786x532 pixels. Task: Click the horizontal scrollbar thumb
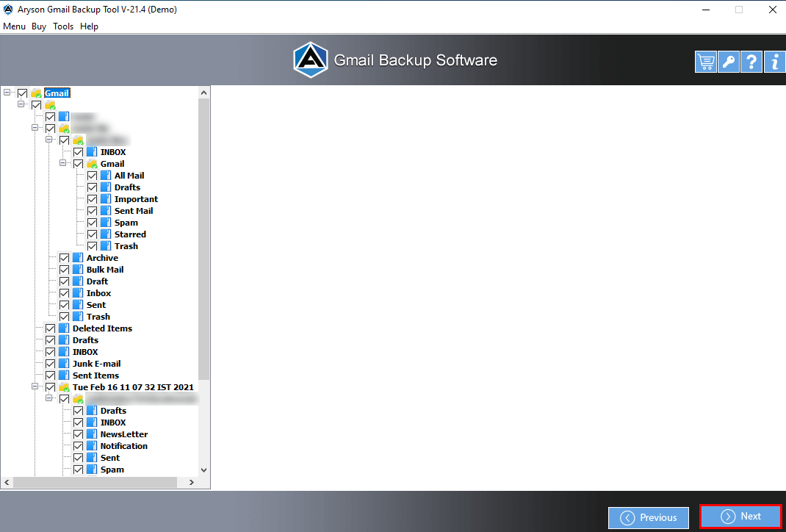[95, 482]
